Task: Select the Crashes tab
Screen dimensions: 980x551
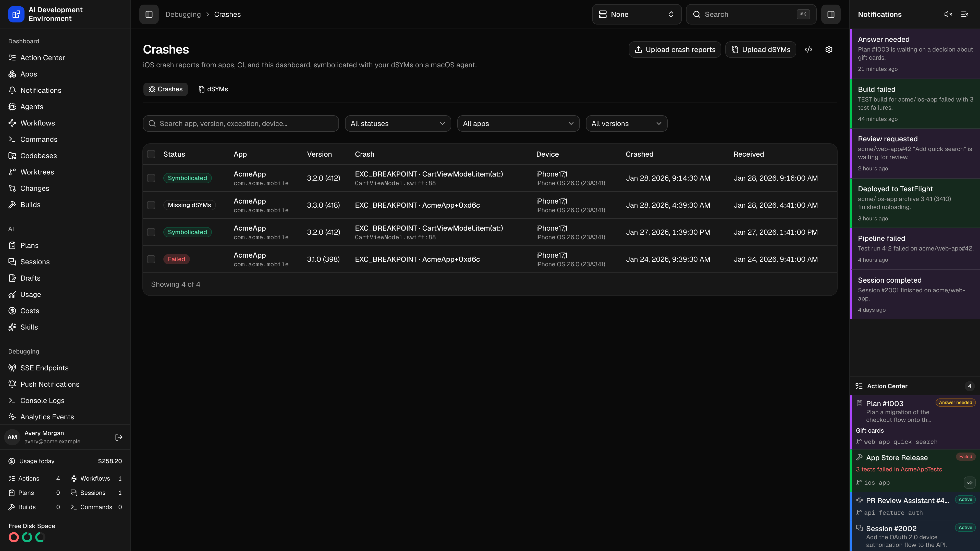Action: coord(165,89)
